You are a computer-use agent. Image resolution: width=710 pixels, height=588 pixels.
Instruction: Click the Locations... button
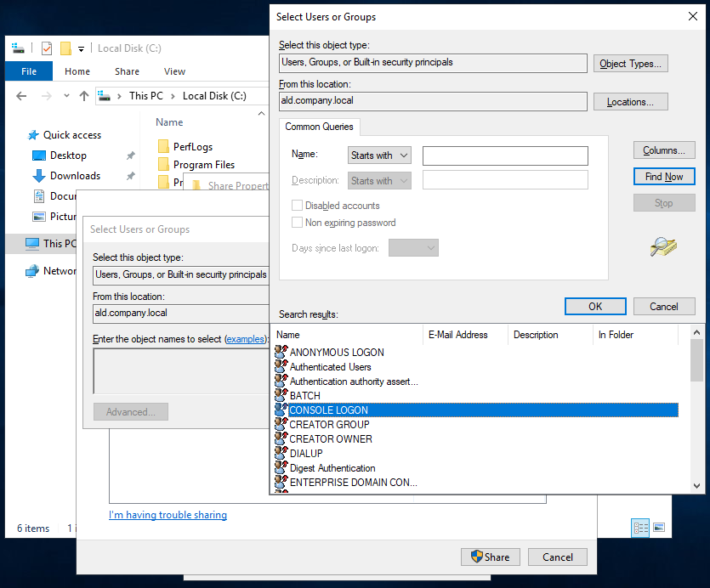[631, 102]
